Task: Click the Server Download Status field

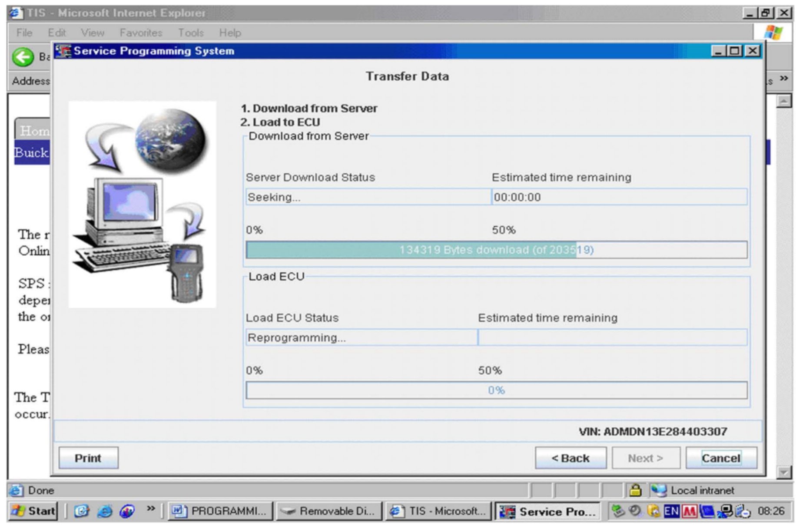Action: coord(368,197)
